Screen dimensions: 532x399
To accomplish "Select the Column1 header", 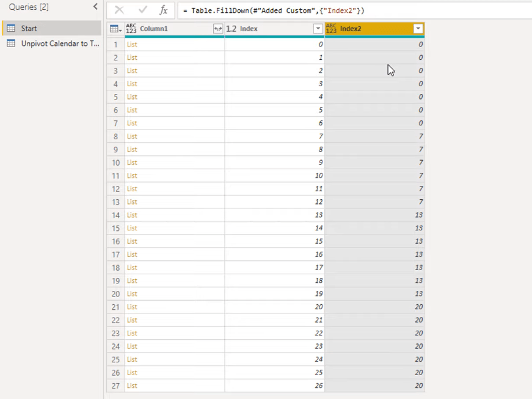I will click(x=175, y=29).
